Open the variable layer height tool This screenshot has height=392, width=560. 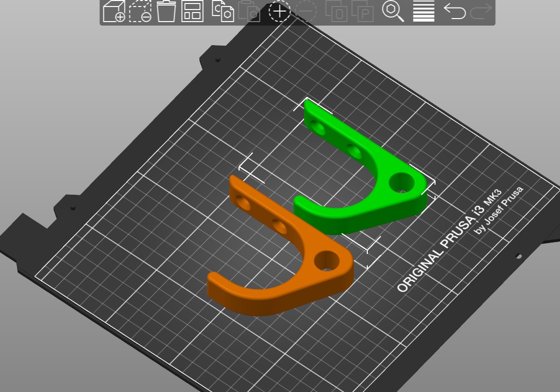pos(424,11)
